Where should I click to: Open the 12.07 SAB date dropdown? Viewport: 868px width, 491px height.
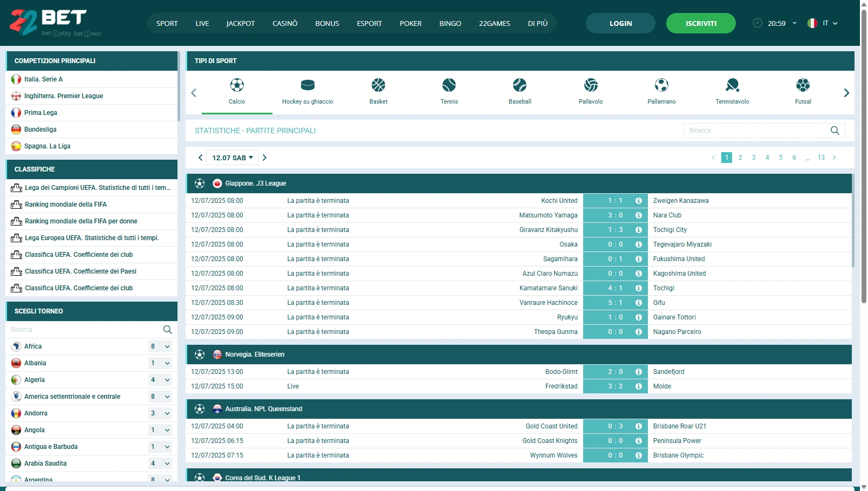click(x=233, y=158)
